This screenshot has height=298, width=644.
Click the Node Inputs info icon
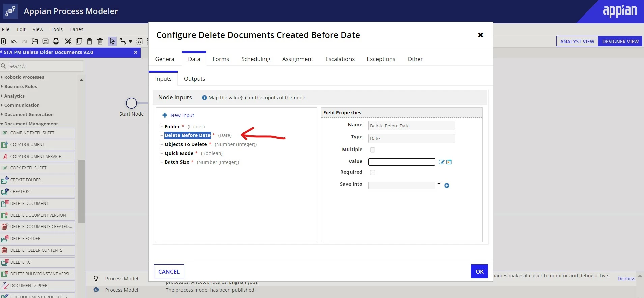204,98
